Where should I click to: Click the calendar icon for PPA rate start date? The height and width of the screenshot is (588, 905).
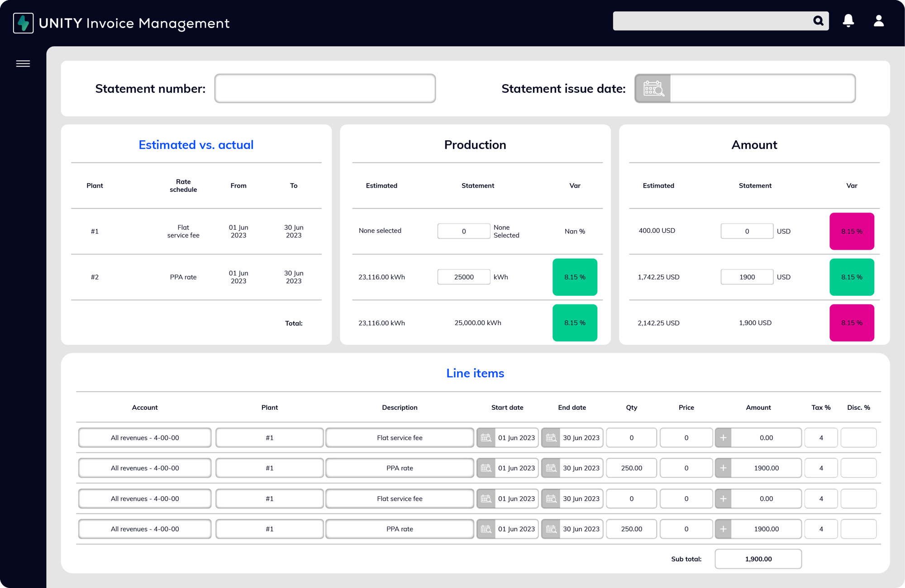[x=486, y=467]
